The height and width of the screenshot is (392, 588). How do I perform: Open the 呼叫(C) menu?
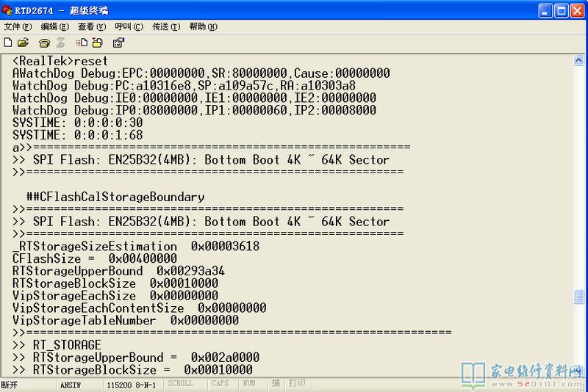pyautogui.click(x=129, y=26)
